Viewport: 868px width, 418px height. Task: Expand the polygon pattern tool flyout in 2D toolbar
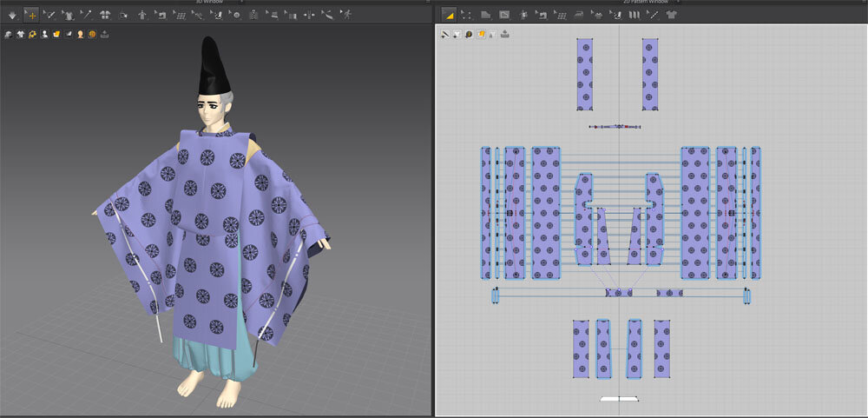[486, 15]
